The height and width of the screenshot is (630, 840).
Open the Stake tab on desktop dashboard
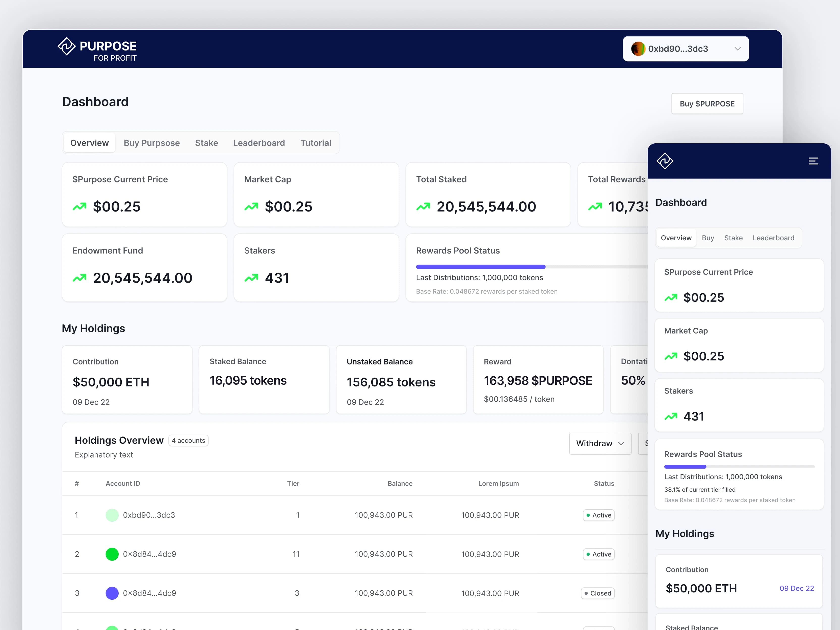(206, 143)
